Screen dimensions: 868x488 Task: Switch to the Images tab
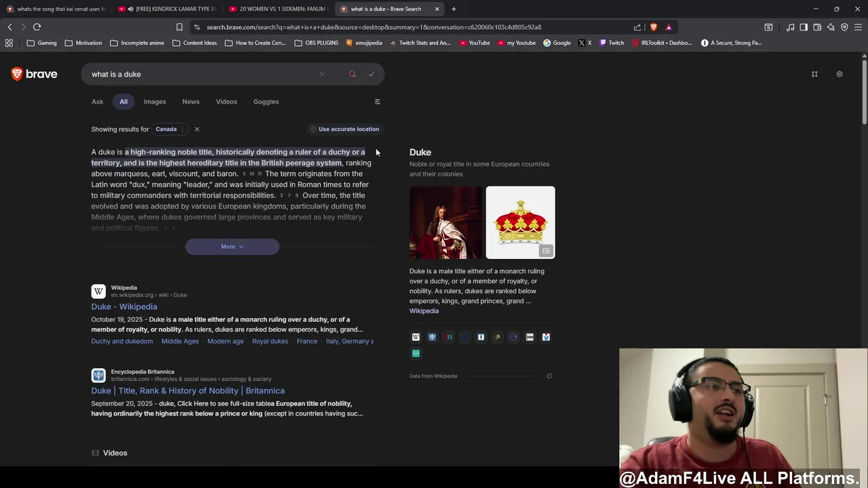click(155, 102)
